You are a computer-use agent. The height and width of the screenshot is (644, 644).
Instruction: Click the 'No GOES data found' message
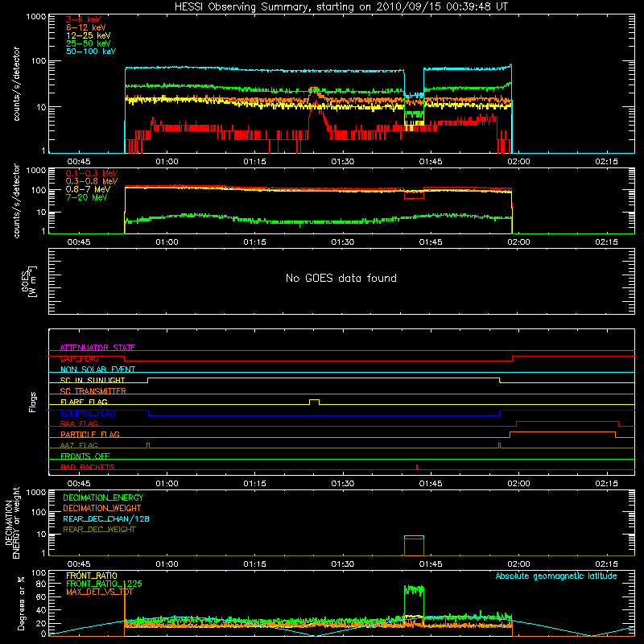341,278
